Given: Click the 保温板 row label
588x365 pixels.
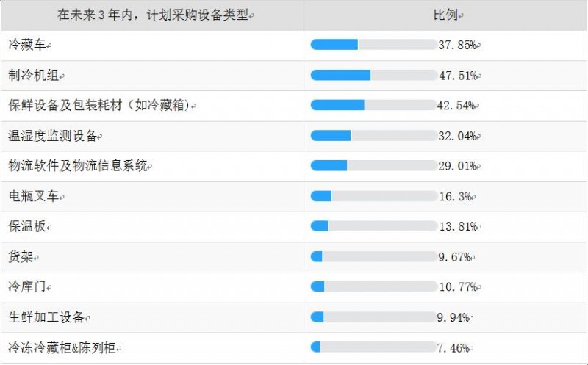Looking at the screenshot, I should [x=26, y=226].
